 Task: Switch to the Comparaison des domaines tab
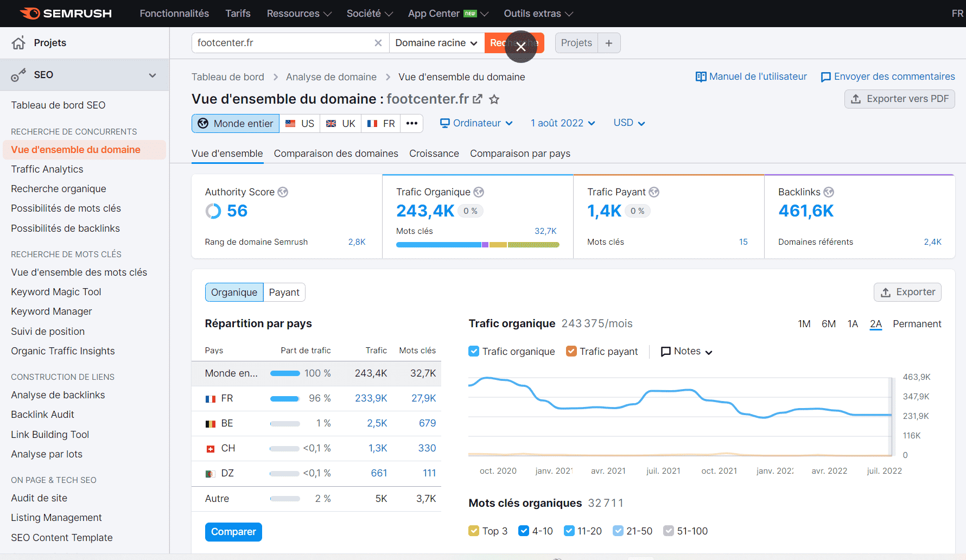point(336,154)
